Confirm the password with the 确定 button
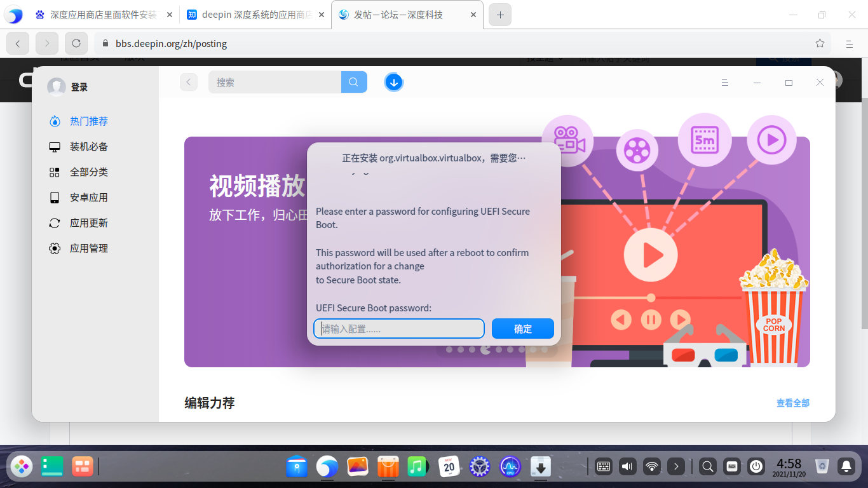Viewport: 868px width, 488px height. click(x=523, y=329)
